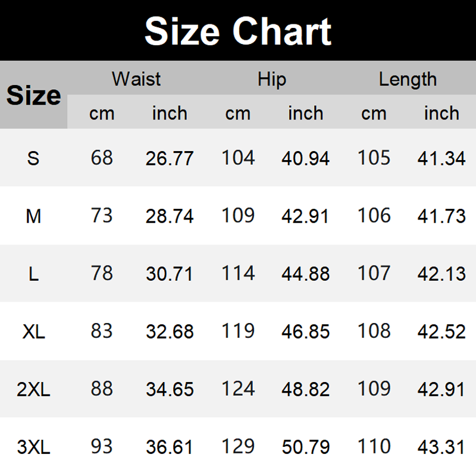The image size is (476, 476).
Task: Select the Hip column header
Action: pyautogui.click(x=272, y=79)
